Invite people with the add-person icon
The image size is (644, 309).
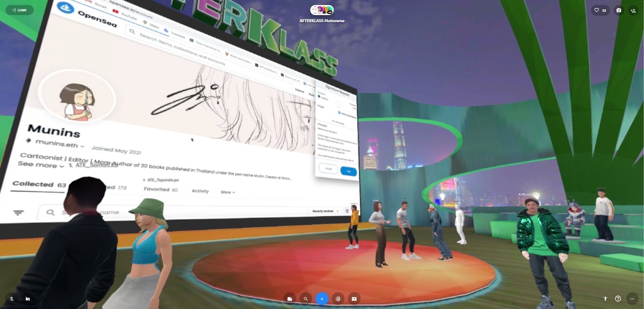(x=633, y=10)
